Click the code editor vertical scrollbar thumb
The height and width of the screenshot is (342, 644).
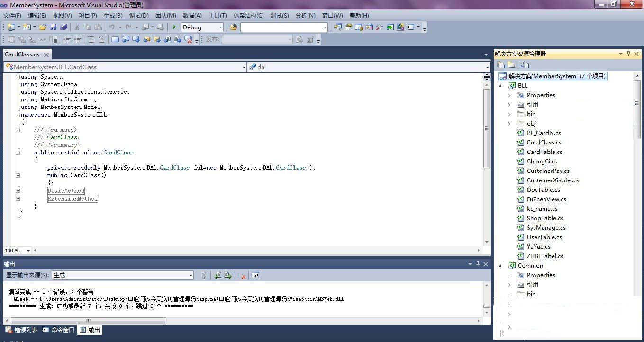[x=487, y=128]
